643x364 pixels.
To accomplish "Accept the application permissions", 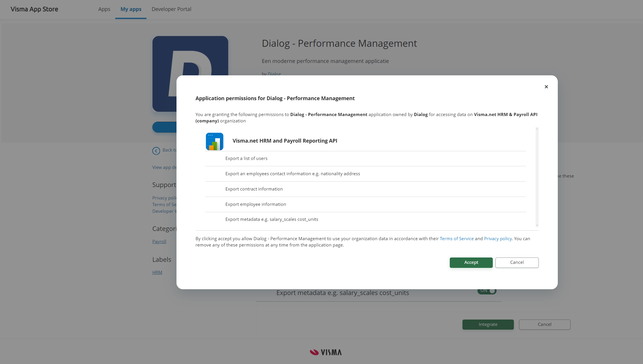I will (471, 262).
